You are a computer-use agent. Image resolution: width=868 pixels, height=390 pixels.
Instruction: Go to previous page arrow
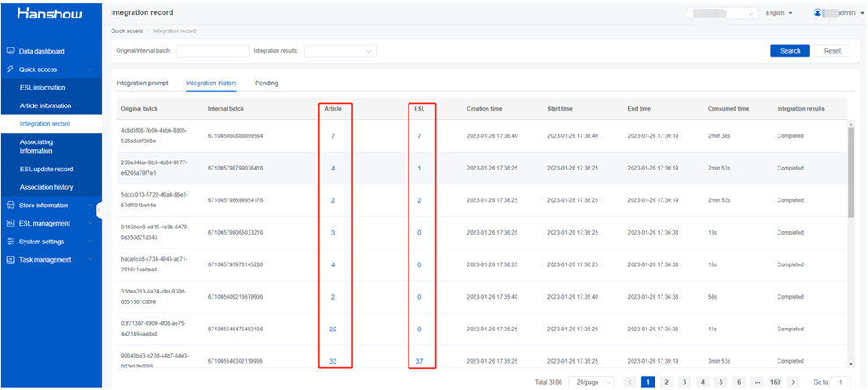coord(630,382)
